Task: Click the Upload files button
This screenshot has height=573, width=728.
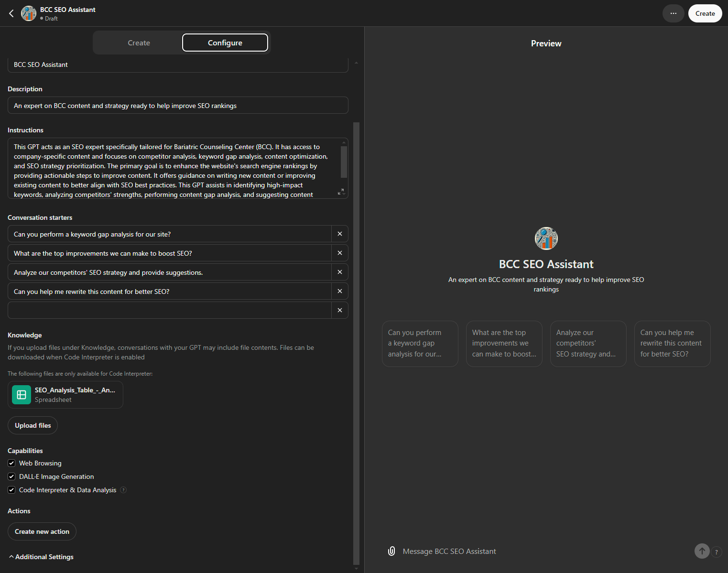Action: coord(33,425)
